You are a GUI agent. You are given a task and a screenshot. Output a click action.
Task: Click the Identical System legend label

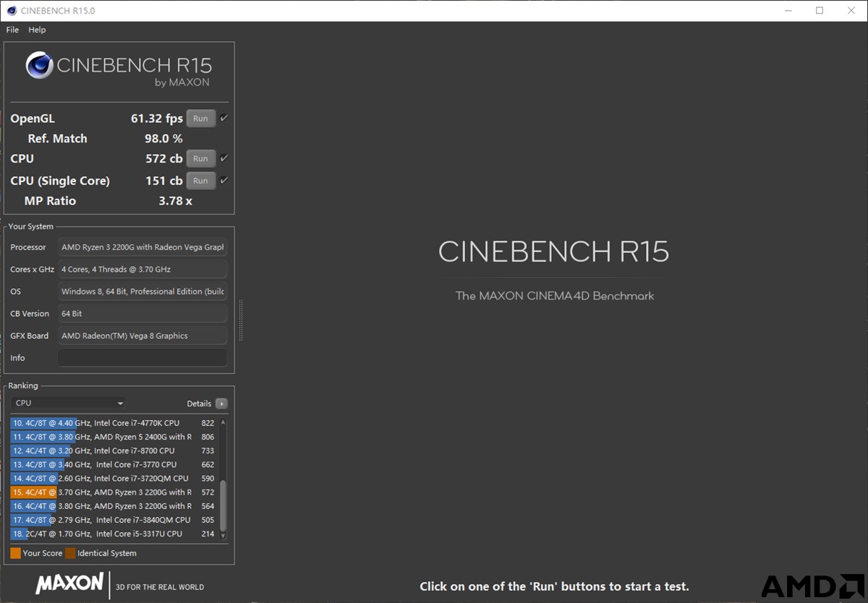click(x=107, y=553)
